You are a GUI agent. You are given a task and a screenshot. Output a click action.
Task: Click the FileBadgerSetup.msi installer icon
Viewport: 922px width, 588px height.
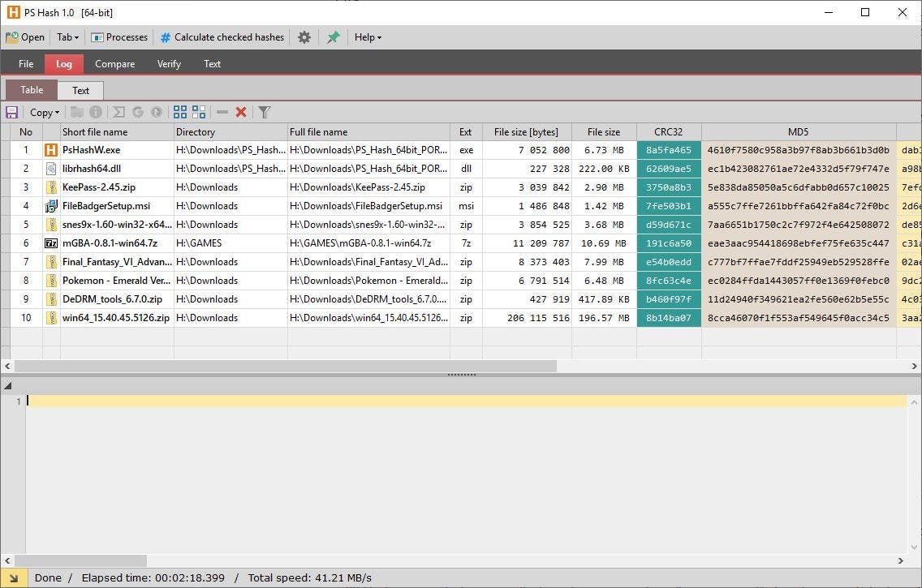tap(51, 206)
